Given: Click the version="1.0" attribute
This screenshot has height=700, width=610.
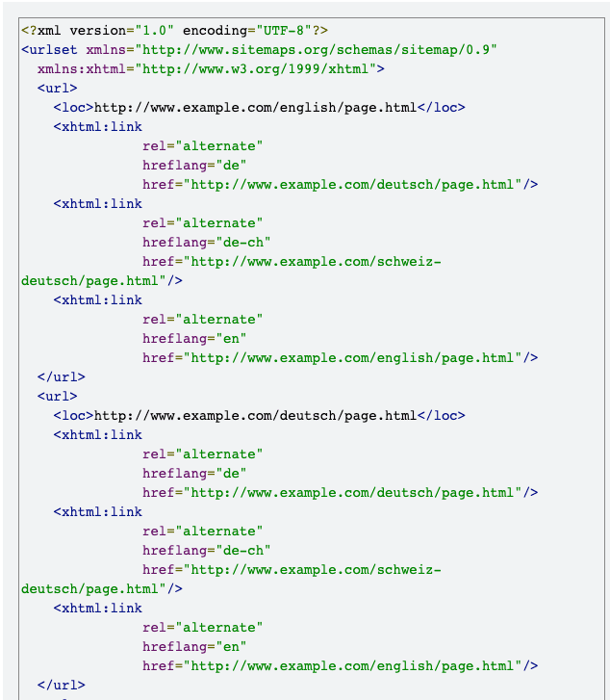Looking at the screenshot, I should tap(121, 31).
